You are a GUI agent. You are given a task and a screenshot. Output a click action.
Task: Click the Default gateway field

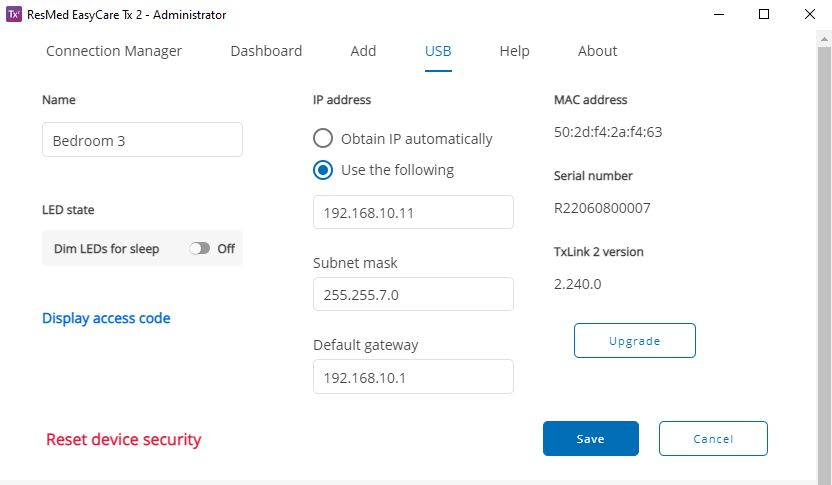413,377
